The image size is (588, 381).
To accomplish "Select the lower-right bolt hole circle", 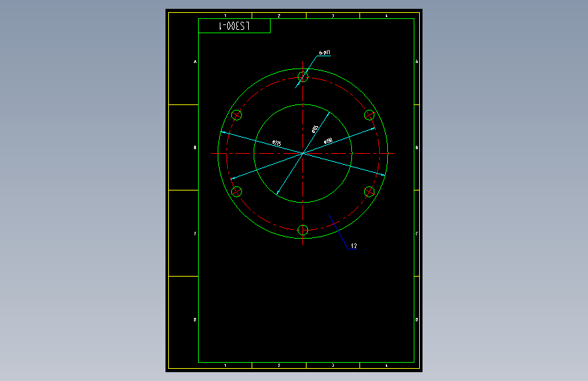I will click(370, 192).
